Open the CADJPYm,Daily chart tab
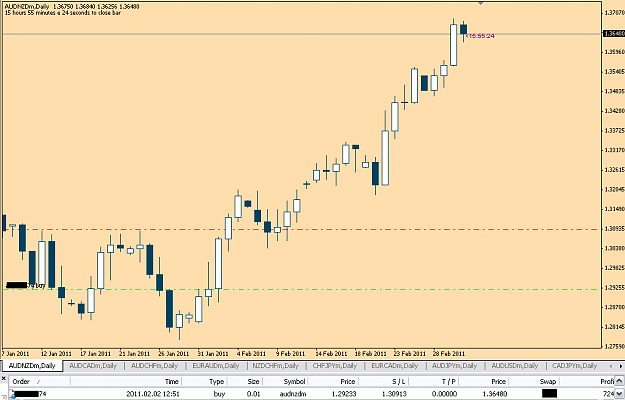The height and width of the screenshot is (400, 625). click(574, 365)
